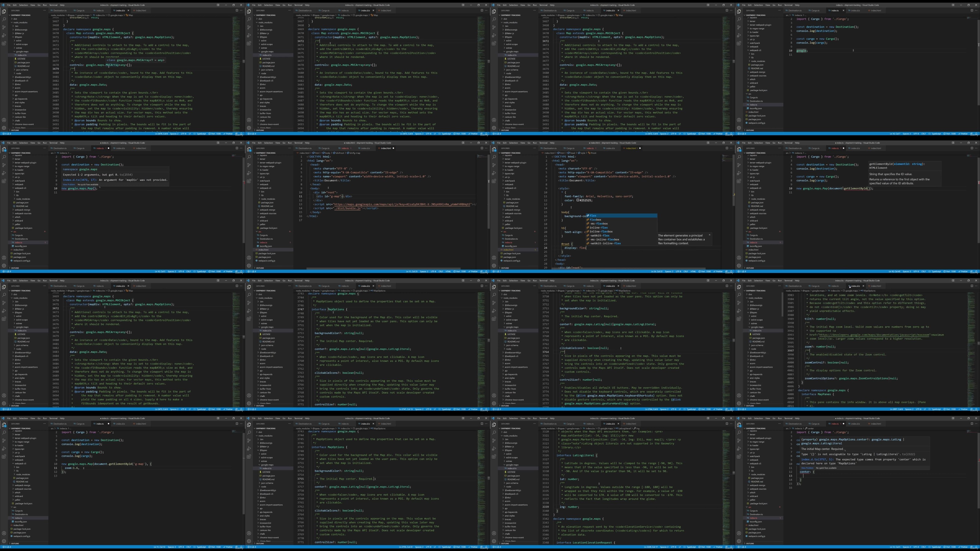Click View Problem under 'Expected 1-2 arguments' error
Image resolution: width=980 pixels, height=551 pixels.
(69, 184)
